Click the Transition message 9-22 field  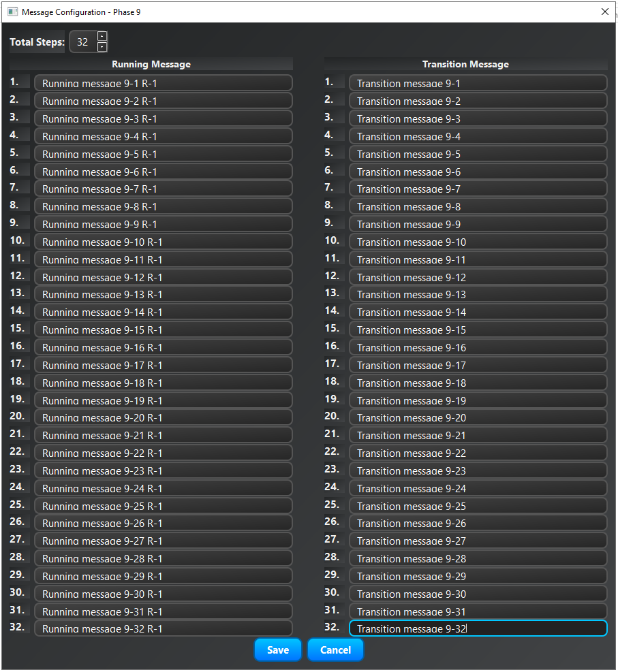(478, 453)
